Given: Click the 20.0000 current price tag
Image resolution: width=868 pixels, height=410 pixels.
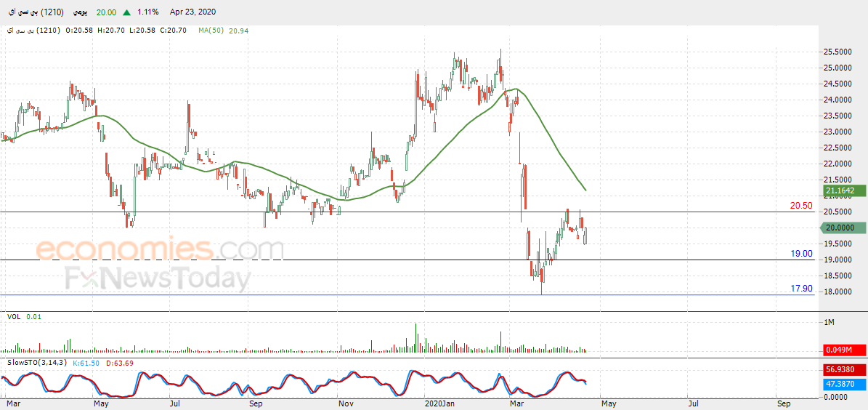Looking at the screenshot, I should coord(842,228).
